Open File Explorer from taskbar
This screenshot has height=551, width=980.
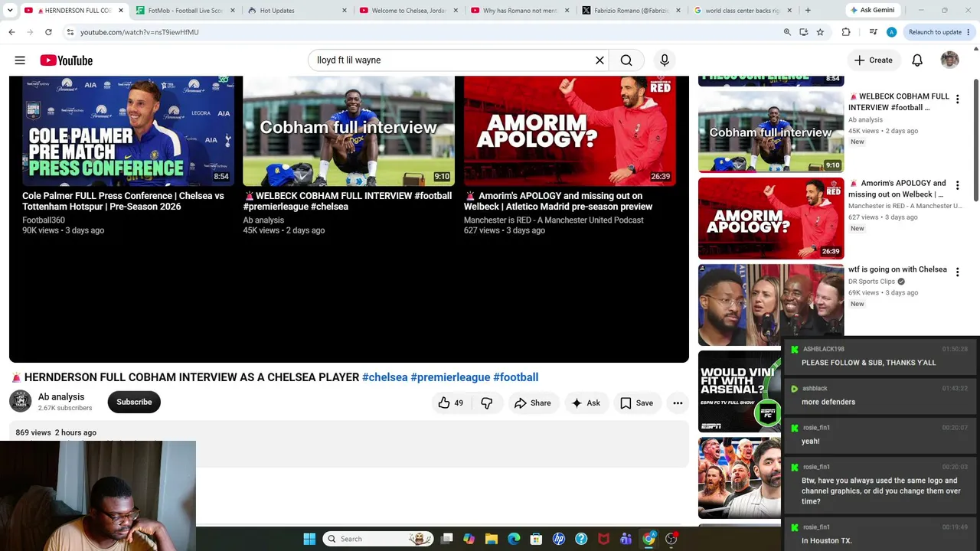[492, 539]
